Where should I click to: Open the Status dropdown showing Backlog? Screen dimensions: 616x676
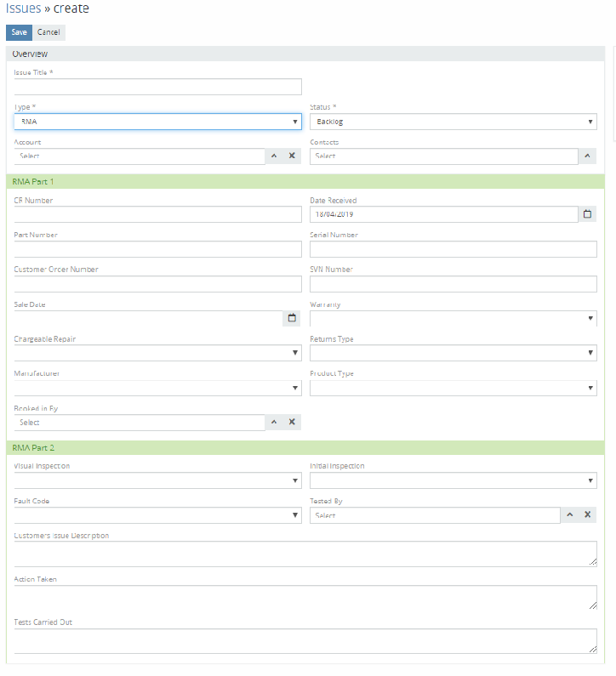pos(453,122)
